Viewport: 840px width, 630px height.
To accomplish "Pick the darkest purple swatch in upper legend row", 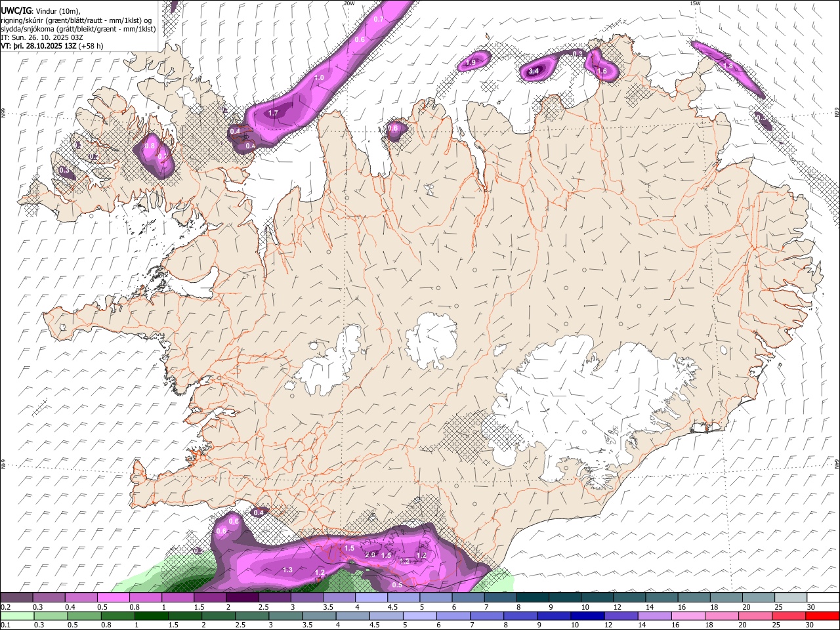I will 241,598.
